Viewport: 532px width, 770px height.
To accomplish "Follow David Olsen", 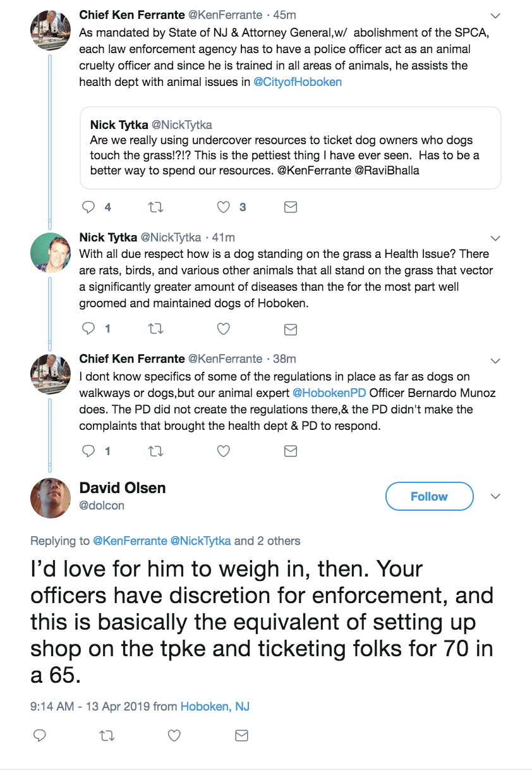I will tap(429, 496).
